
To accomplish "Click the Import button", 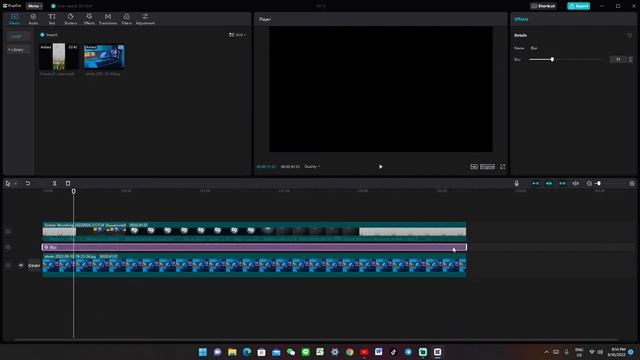I will tap(49, 35).
